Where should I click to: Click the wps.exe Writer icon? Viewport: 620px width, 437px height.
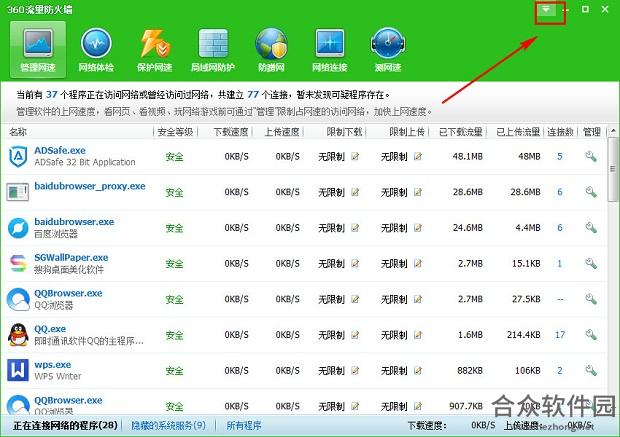[x=18, y=370]
